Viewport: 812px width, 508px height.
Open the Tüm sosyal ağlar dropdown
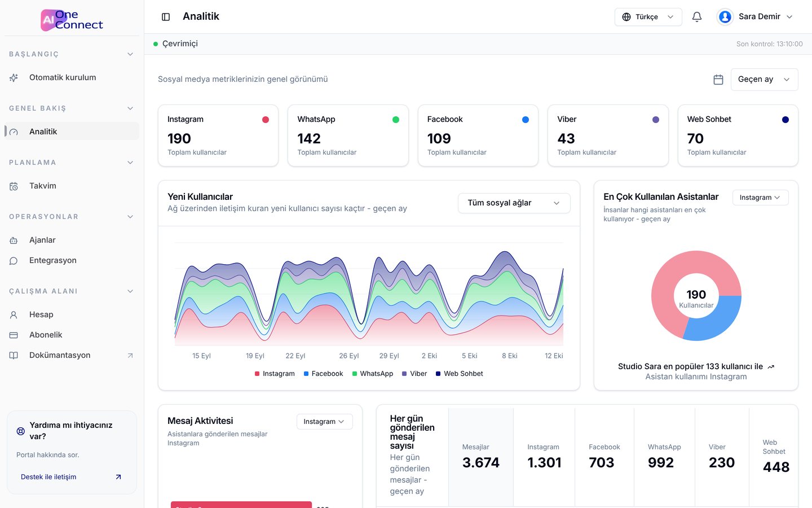pyautogui.click(x=514, y=203)
